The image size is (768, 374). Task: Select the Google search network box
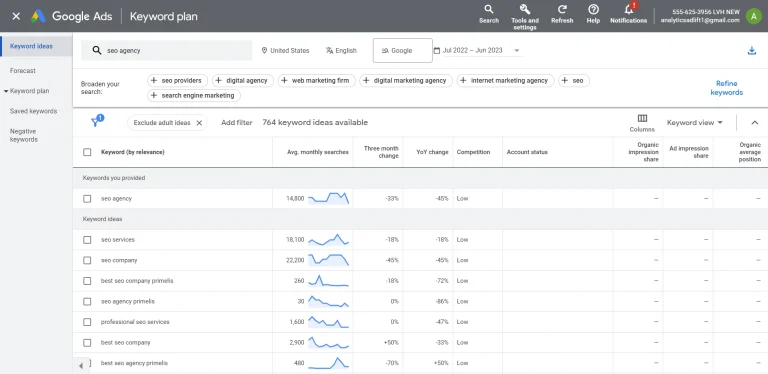[403, 50]
